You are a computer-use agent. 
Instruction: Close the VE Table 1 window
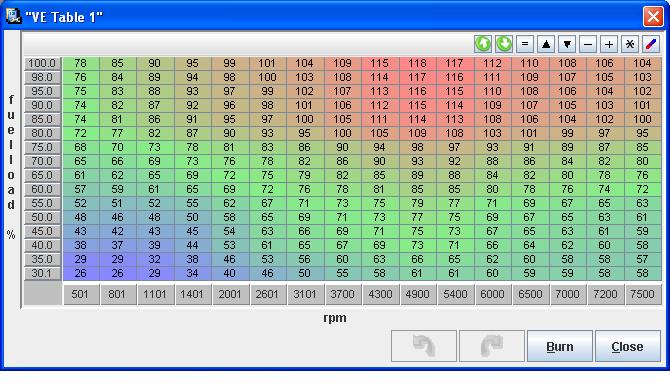pos(653,17)
